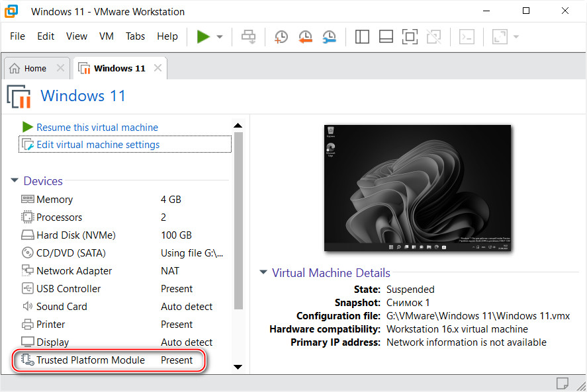Open the File menu
The width and height of the screenshot is (587, 392).
(x=17, y=36)
